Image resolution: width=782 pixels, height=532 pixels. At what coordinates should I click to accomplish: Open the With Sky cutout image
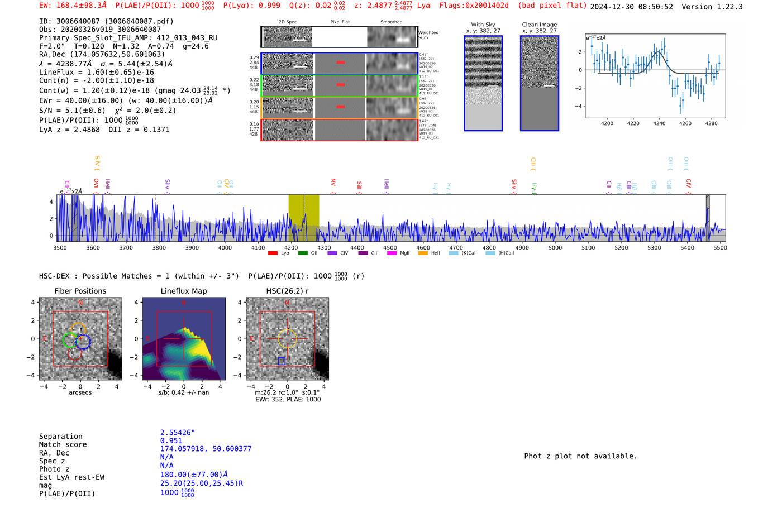[483, 83]
